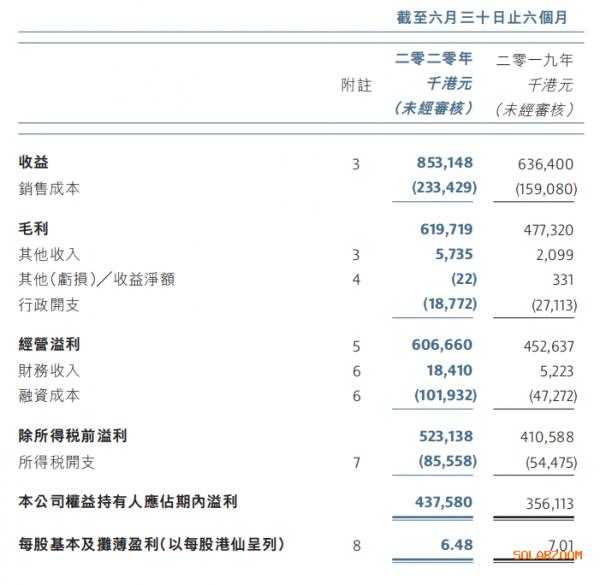Select other income value 5,735
Image resolution: width=600 pixels, height=585 pixels.
pyautogui.click(x=454, y=254)
